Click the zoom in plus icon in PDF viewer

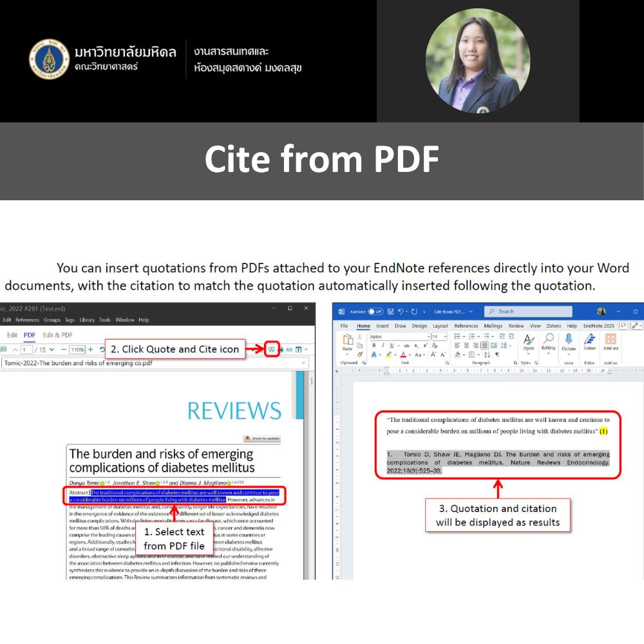(x=91, y=350)
